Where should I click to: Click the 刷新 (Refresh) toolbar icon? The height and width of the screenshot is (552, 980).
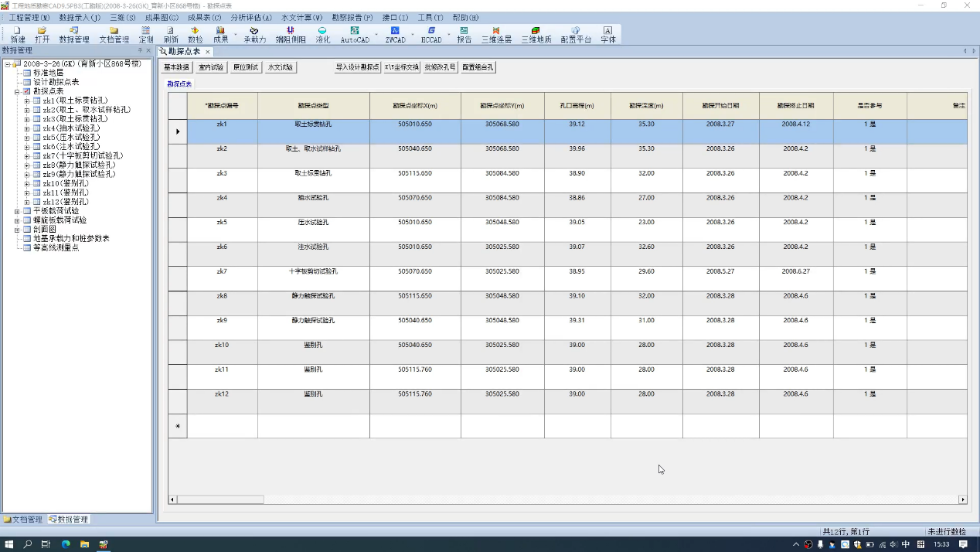click(171, 35)
